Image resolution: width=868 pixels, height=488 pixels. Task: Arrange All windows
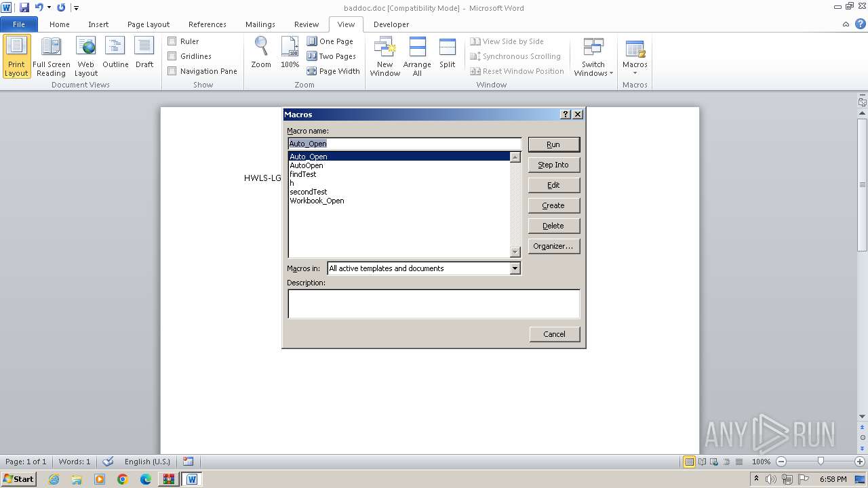tap(417, 56)
